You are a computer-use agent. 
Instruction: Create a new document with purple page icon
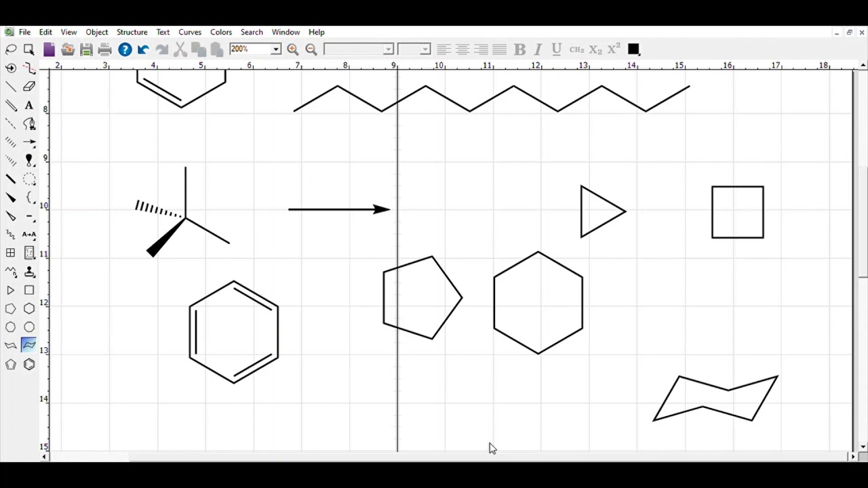tap(49, 49)
